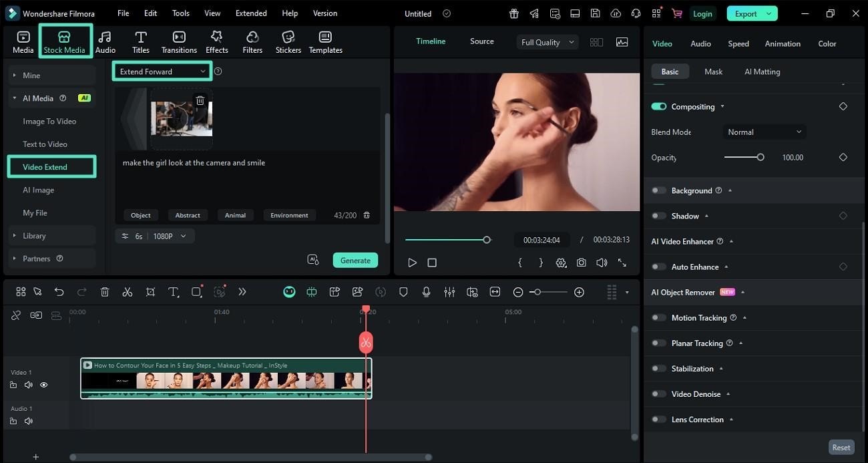Open the Edit menu
This screenshot has width=868, height=463.
tap(150, 13)
